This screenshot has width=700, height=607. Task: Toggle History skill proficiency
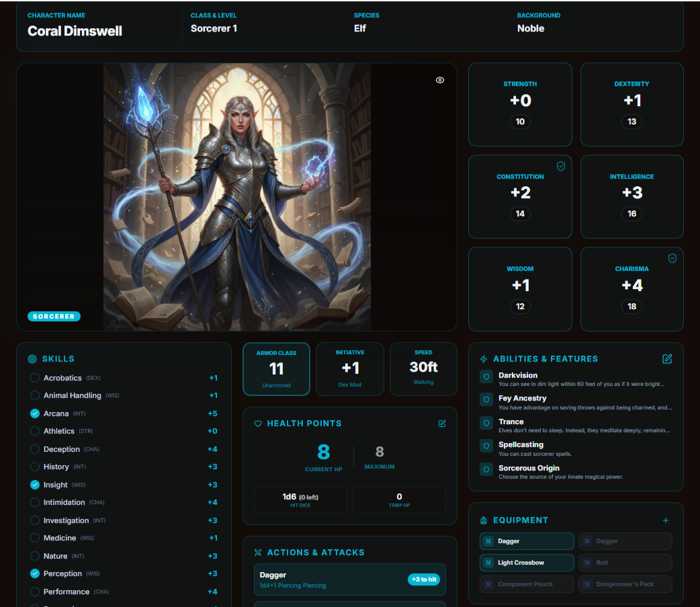pyautogui.click(x=34, y=467)
